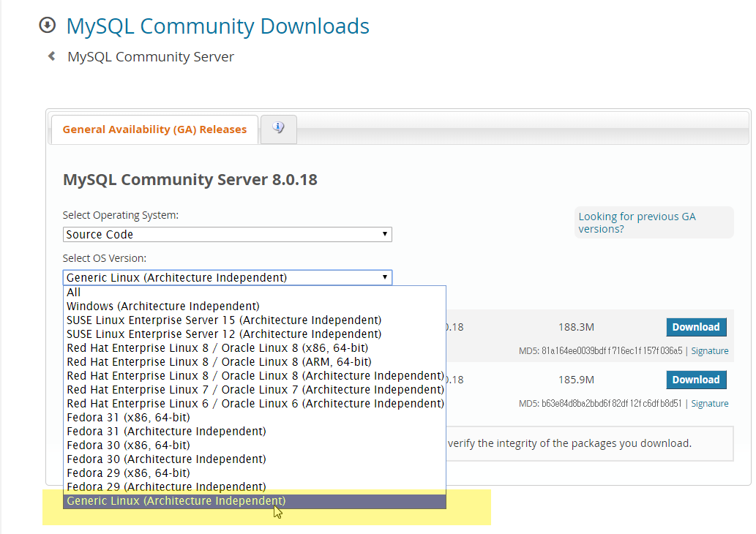This screenshot has width=756, height=534.
Task: Download the 185.9M package
Action: click(696, 380)
